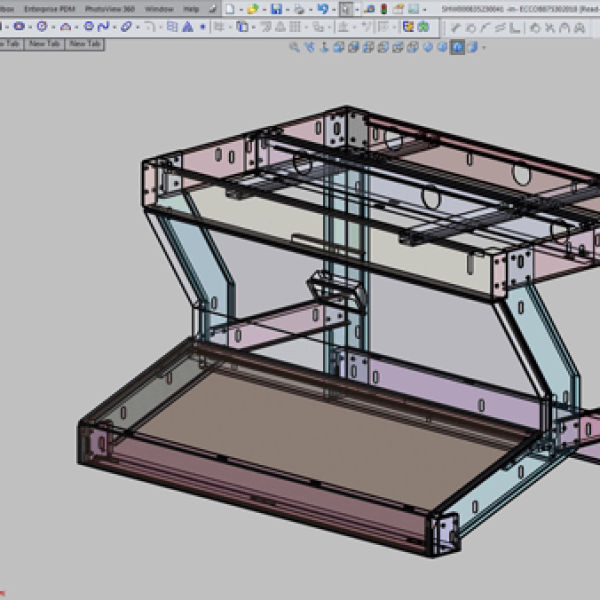Click the highlighted blue sphere view button
This screenshot has height=600, width=600.
457,47
